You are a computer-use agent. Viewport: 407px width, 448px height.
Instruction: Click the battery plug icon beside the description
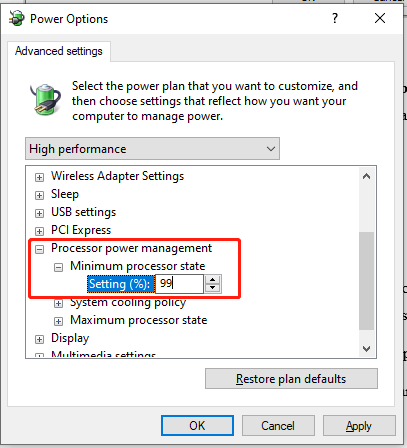point(45,99)
